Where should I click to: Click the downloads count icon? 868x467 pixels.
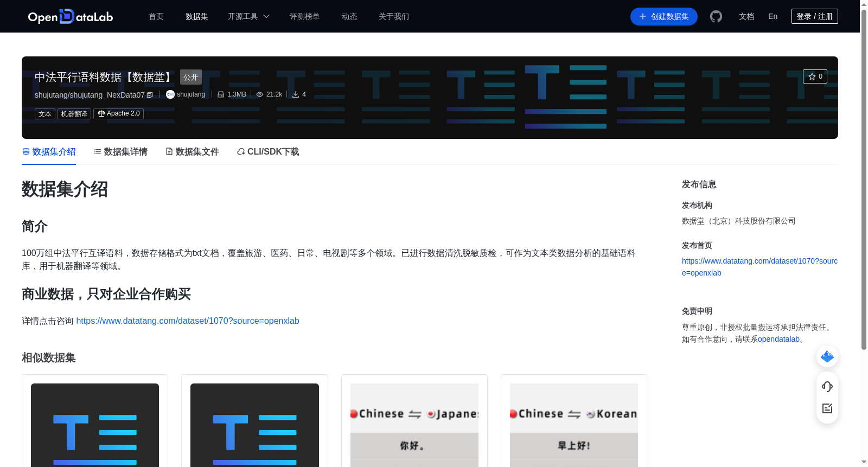(x=296, y=94)
